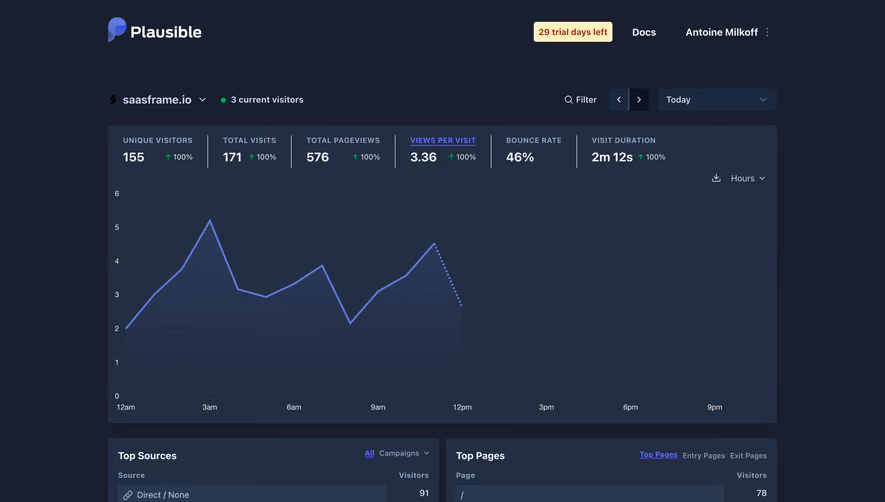The height and width of the screenshot is (502, 885).
Task: Switch to Exit Pages tab
Action: point(748,456)
